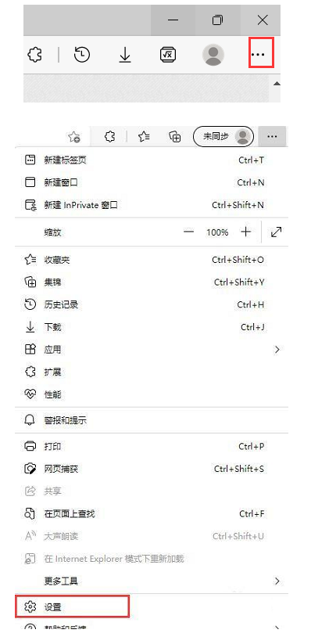Select 新建标签页 menu item
Viewport: 311px width, 644px height.
click(152, 160)
